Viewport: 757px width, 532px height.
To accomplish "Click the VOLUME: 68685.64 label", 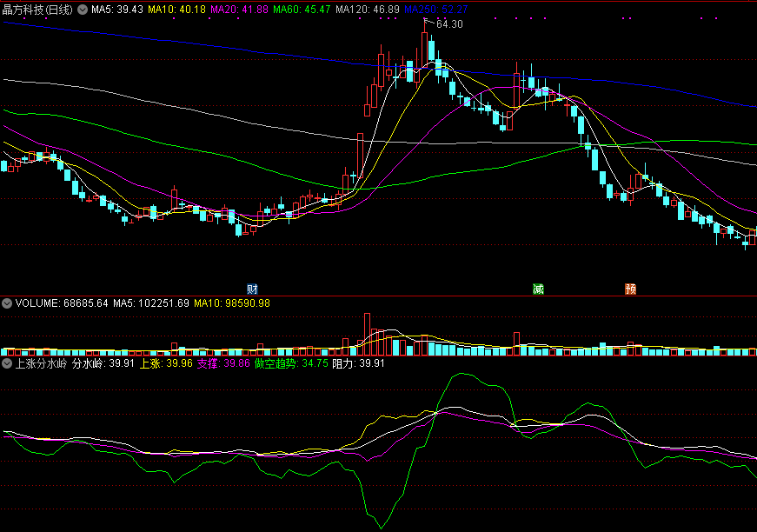I will coord(62,303).
